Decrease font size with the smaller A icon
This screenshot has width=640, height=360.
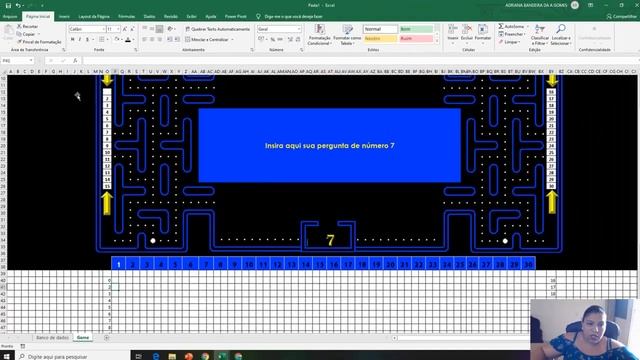(132, 29)
